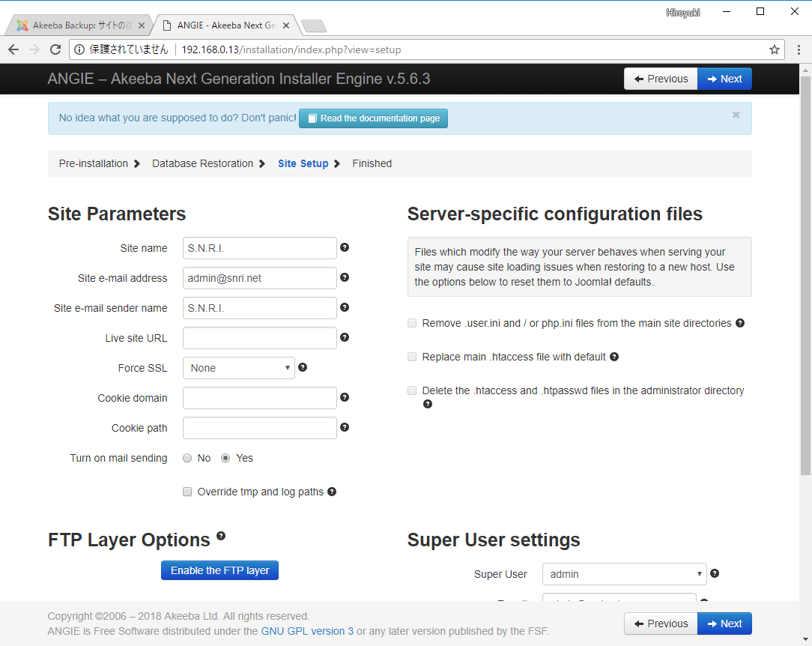Check Replace main .htaccess file with default
Screen dimensions: 812x646
pyautogui.click(x=412, y=357)
